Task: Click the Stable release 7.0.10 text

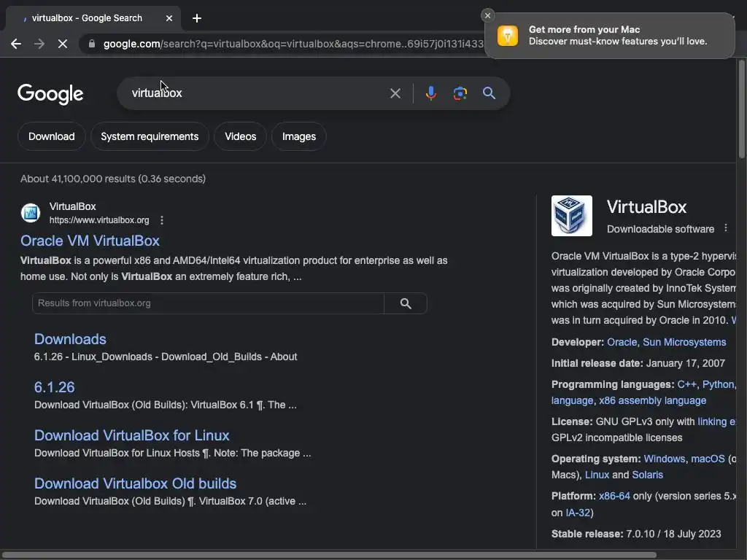Action: [636, 534]
